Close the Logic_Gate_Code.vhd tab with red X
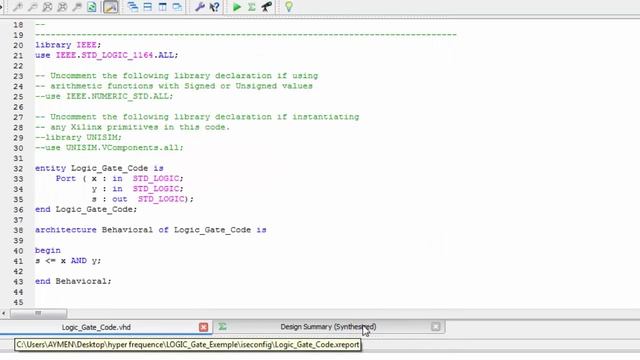 [203, 327]
